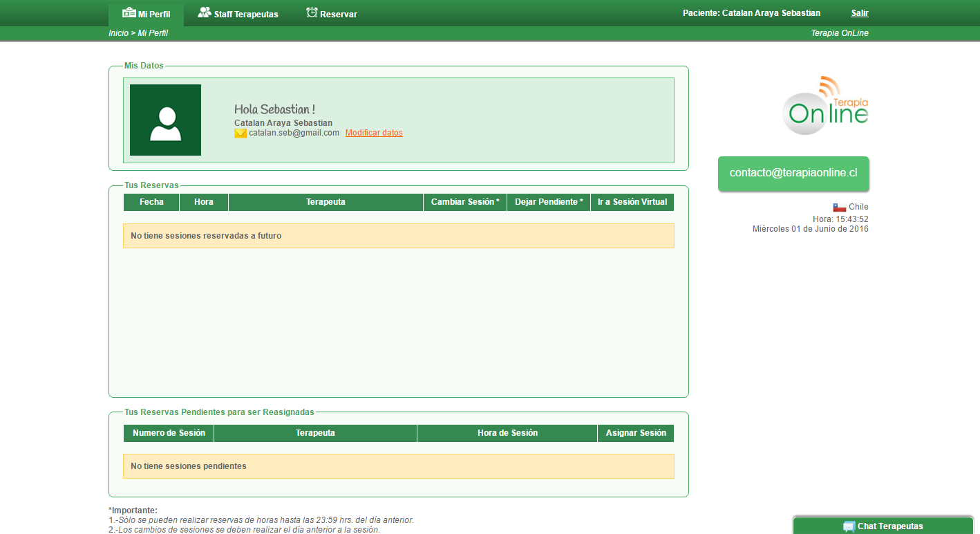This screenshot has width=980, height=534.
Task: Click the contacto@terapiaonline.cl button
Action: pos(793,173)
